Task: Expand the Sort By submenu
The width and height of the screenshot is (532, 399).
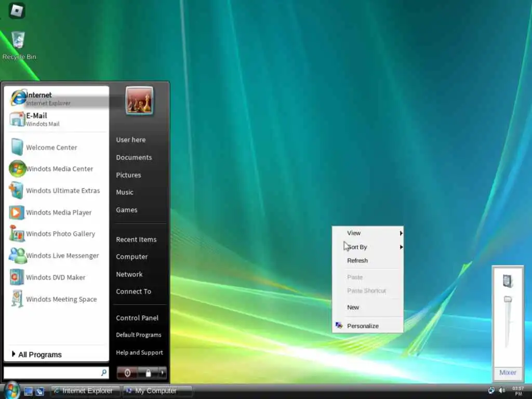Action: 368,247
